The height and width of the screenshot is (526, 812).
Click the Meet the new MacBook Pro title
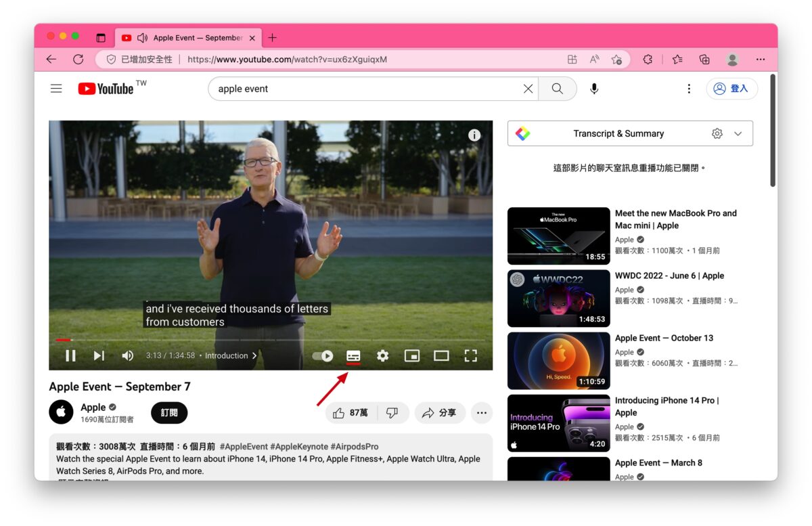pyautogui.click(x=676, y=219)
